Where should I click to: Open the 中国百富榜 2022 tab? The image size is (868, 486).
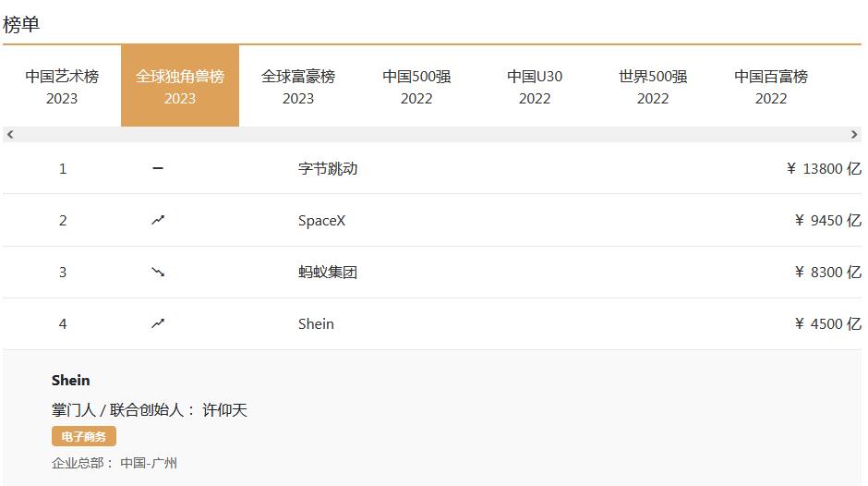[771, 86]
